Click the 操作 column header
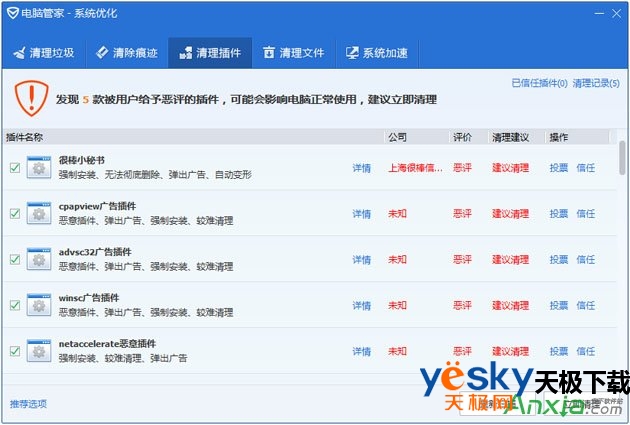 point(577,137)
